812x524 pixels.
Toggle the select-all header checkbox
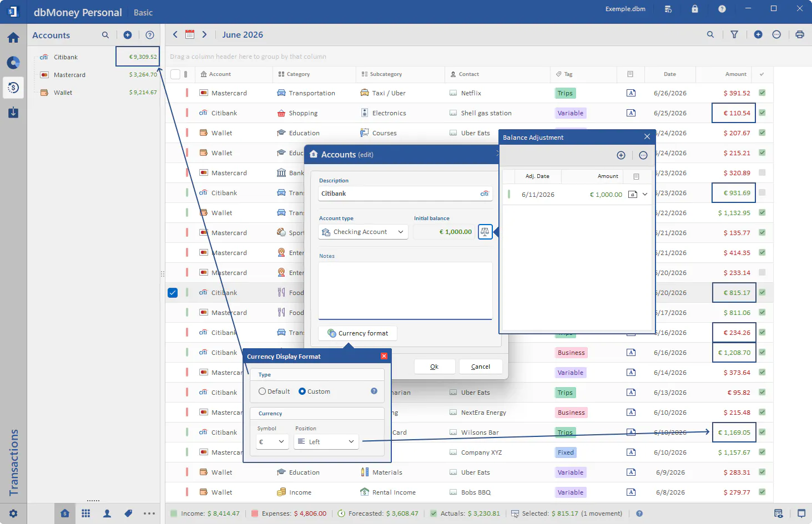tap(175, 74)
